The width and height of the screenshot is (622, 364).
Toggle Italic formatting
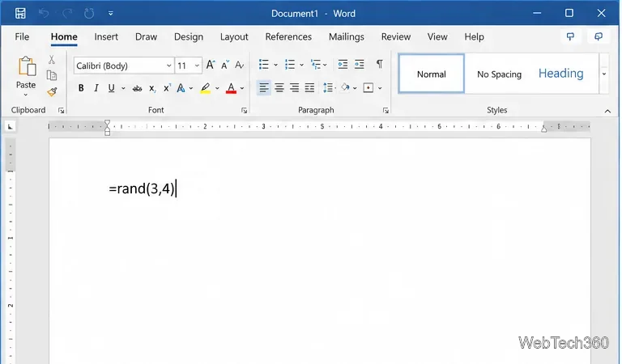pos(96,88)
